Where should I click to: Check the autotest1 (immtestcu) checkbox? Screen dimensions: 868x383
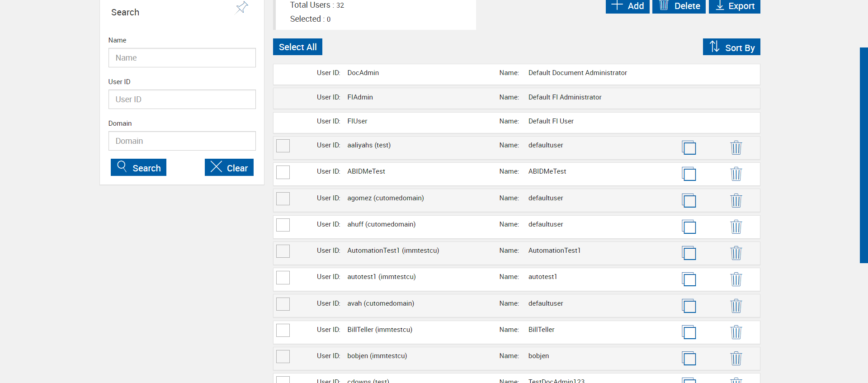283,277
